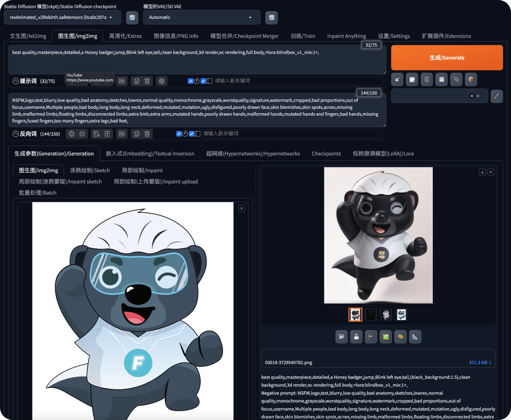
Task: Click the paperclip icon under Generate
Action: pos(456,79)
